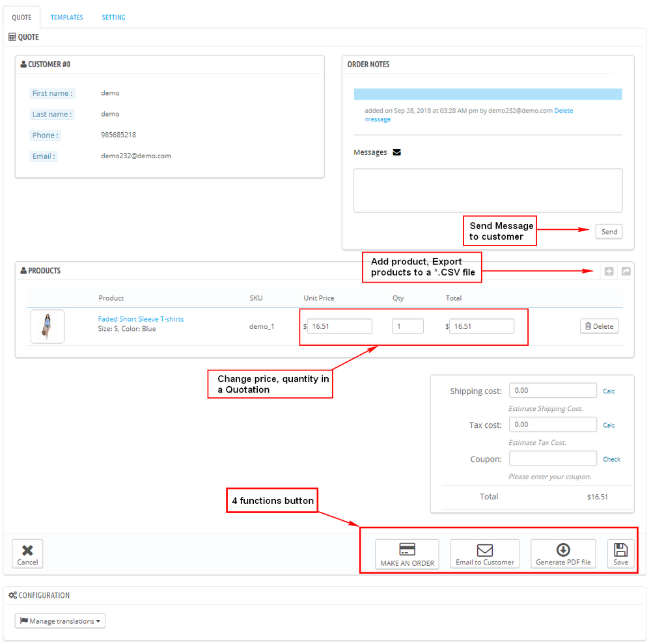The height and width of the screenshot is (644, 651).
Task: Click the PRODUCTS panel user icon
Action: pyautogui.click(x=23, y=271)
